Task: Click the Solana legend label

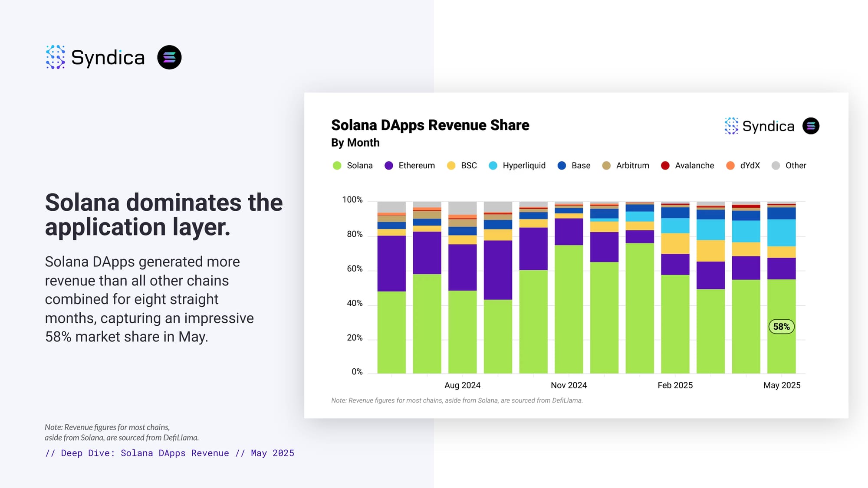Action: (360, 165)
